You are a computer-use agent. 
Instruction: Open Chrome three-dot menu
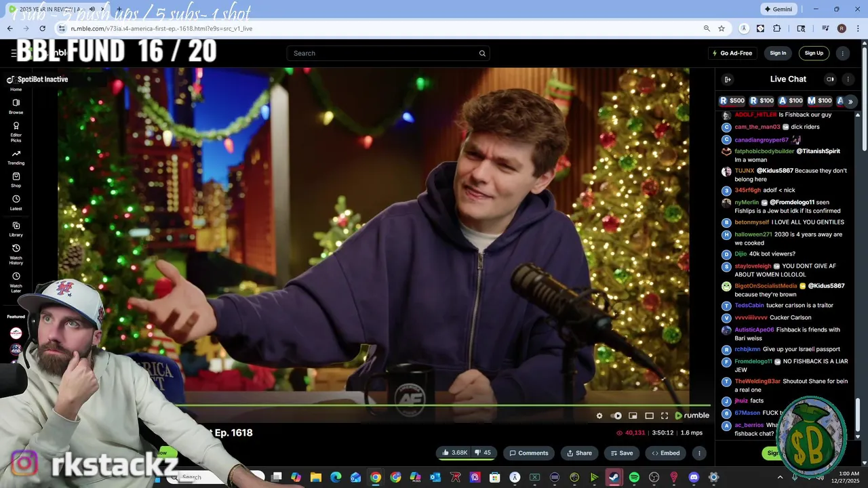(x=857, y=28)
